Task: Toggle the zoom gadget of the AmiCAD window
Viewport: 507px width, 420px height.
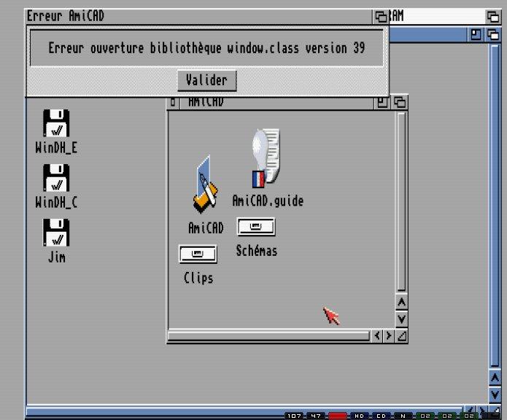Action: pos(383,103)
